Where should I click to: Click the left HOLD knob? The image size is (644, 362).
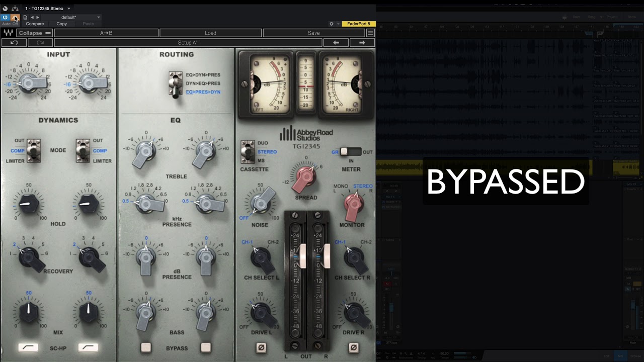click(x=28, y=203)
